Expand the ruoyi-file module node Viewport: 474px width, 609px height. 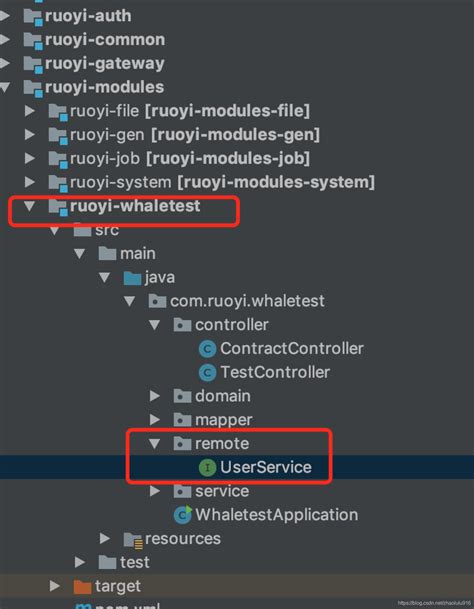pos(30,111)
